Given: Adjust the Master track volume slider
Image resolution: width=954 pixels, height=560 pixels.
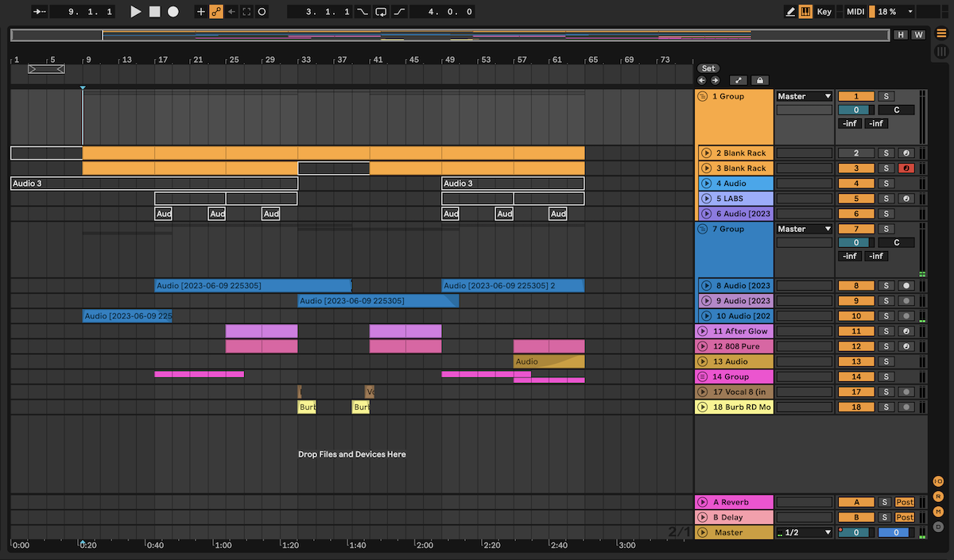Looking at the screenshot, I should 855,533.
